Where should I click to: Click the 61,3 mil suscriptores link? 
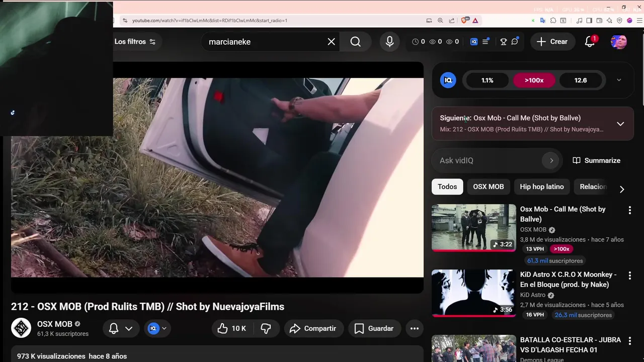pyautogui.click(x=555, y=261)
